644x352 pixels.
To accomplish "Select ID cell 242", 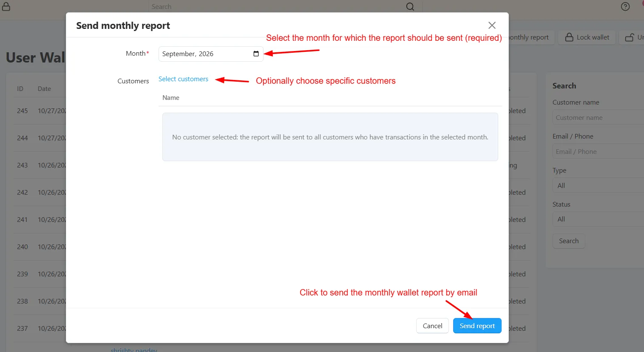I will point(23,193).
